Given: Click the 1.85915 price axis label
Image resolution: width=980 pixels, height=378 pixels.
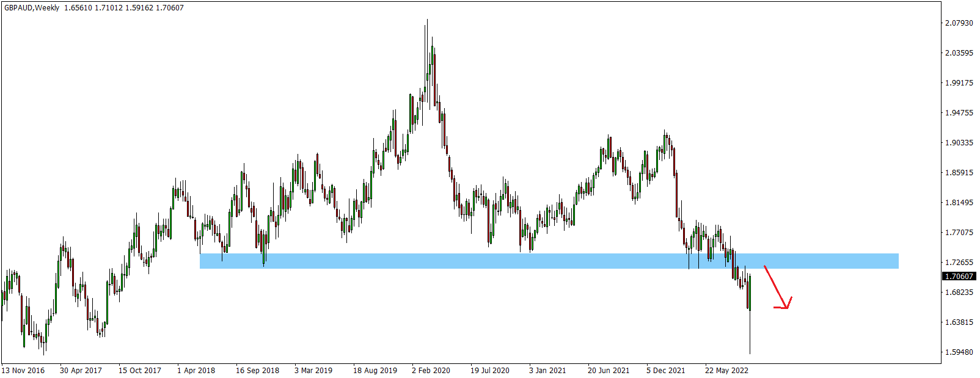Looking at the screenshot, I should coord(959,173).
